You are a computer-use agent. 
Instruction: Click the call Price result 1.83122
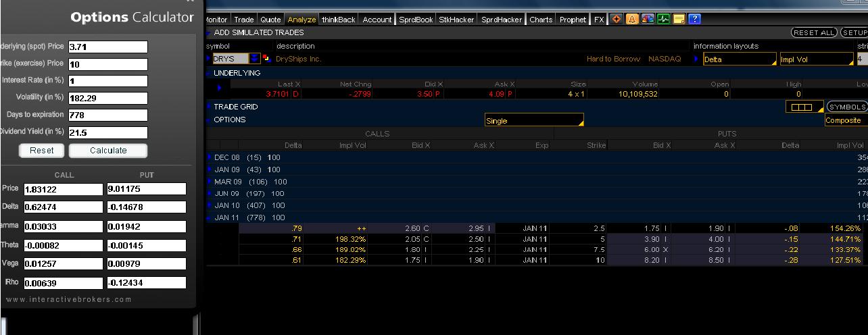click(63, 190)
